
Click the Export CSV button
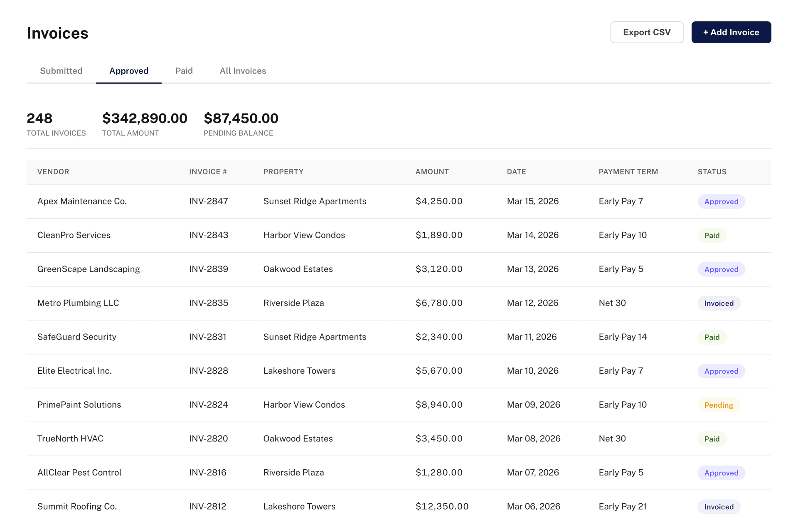[x=646, y=32]
